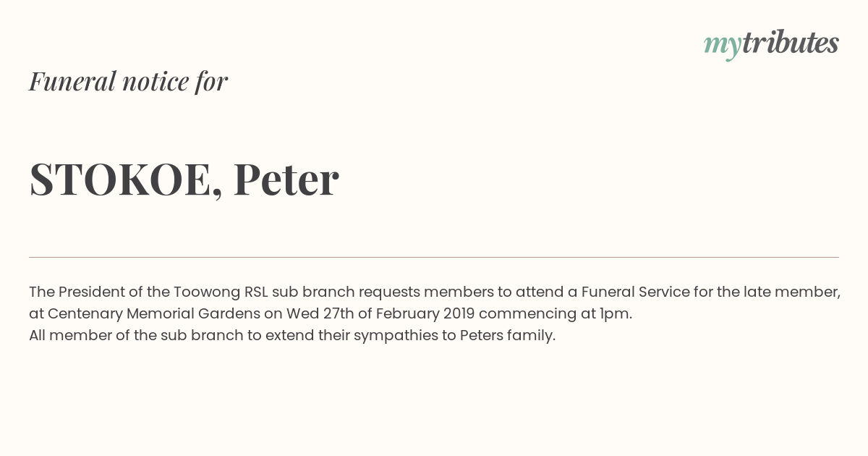Click the green "my" part of the logo
Screen dimensions: 868x456
722,46
